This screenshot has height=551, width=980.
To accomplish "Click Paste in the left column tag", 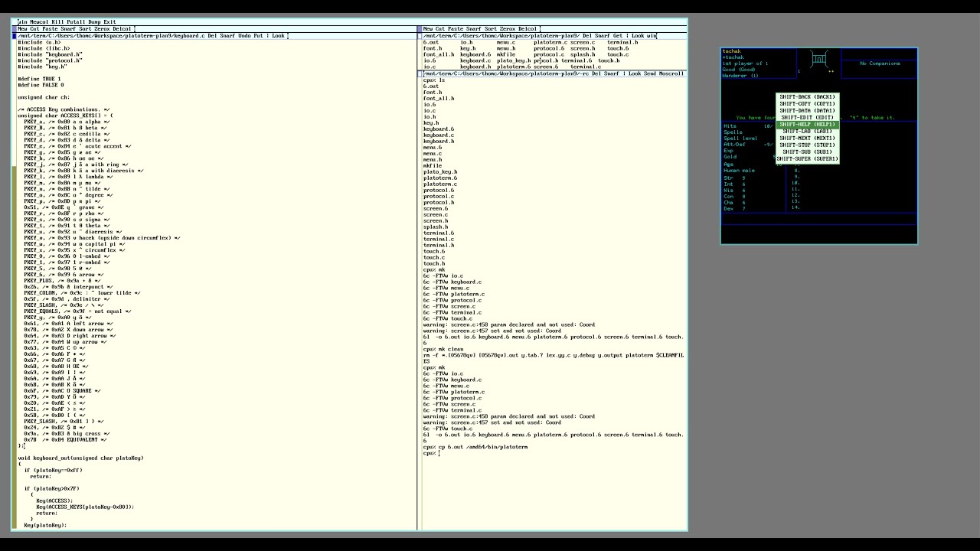I will (x=50, y=28).
